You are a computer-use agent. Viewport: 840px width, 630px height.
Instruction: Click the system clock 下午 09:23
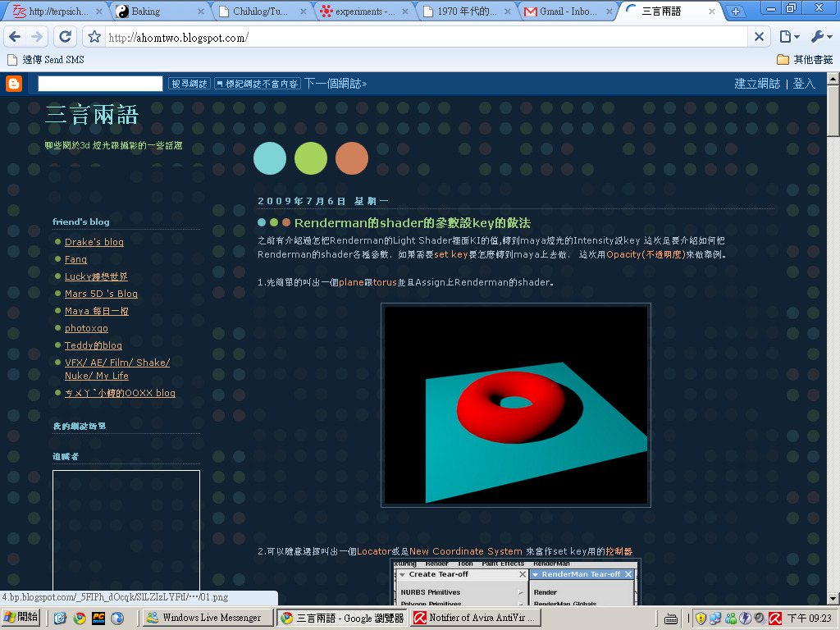(810, 619)
